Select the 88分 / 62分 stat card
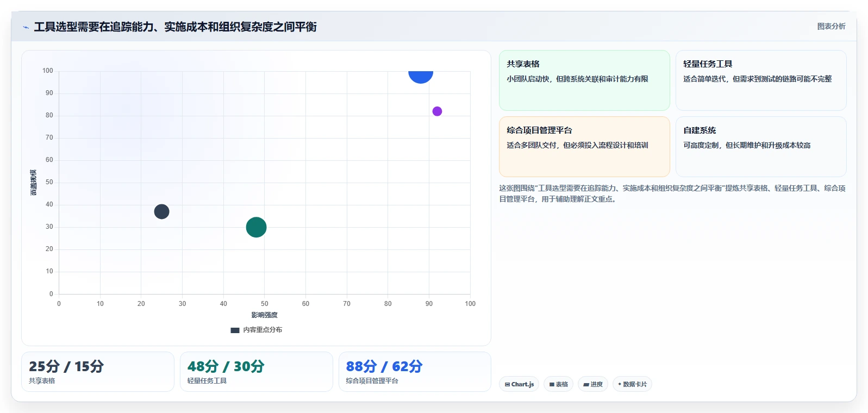The height and width of the screenshot is (413, 868). pyautogui.click(x=415, y=372)
